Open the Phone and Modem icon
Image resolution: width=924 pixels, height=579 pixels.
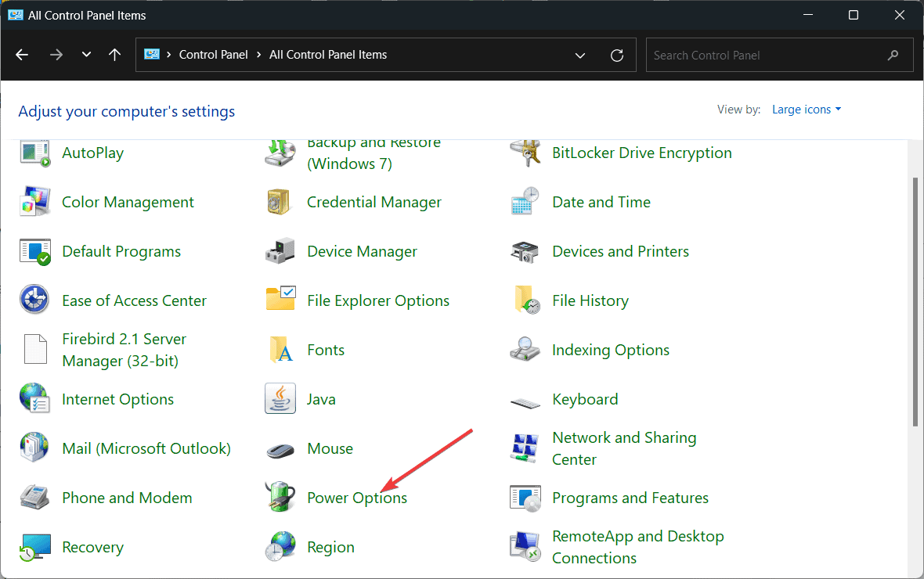coord(34,497)
